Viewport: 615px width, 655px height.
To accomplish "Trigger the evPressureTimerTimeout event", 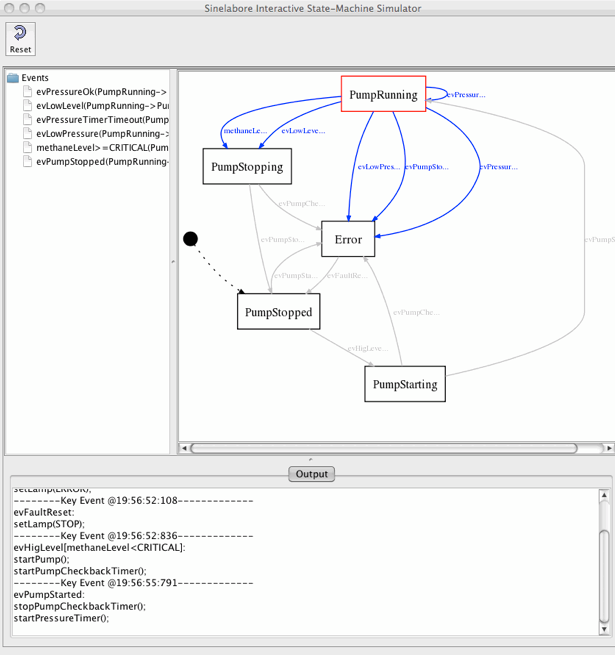I will [102, 119].
